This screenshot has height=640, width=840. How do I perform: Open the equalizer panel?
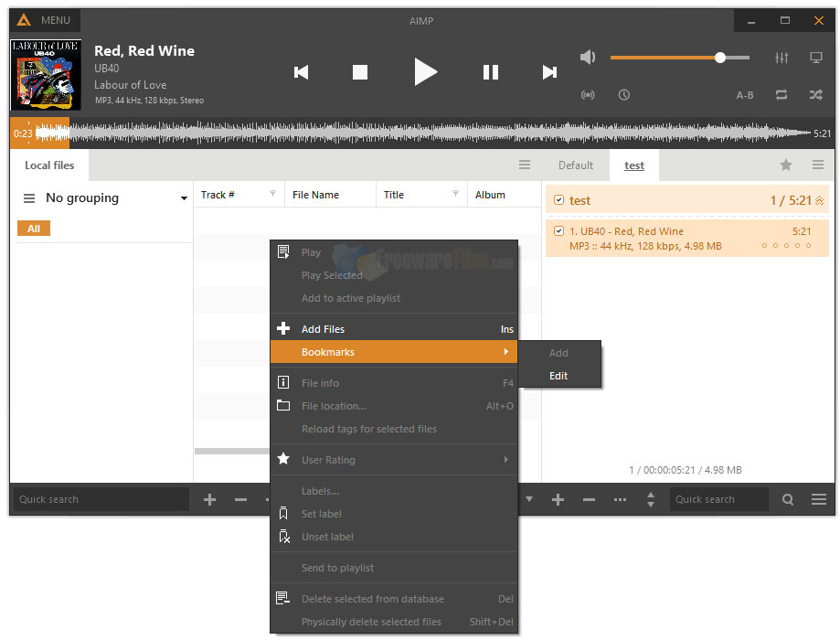(782, 57)
